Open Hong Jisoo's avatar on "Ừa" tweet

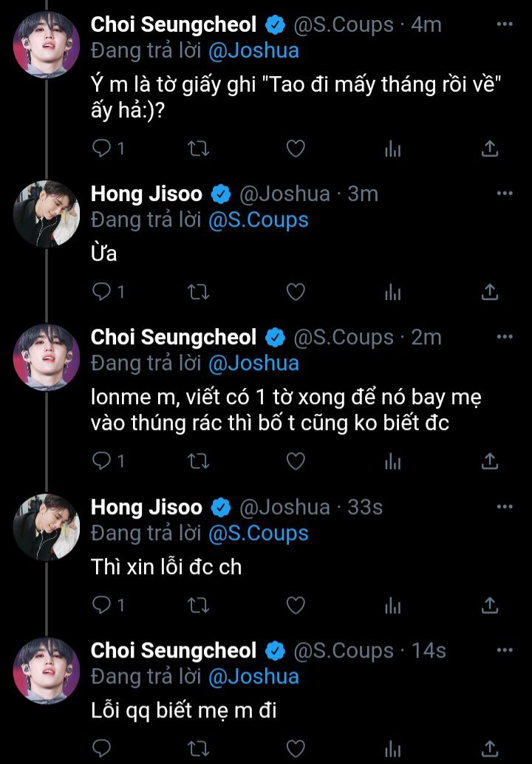click(x=47, y=214)
